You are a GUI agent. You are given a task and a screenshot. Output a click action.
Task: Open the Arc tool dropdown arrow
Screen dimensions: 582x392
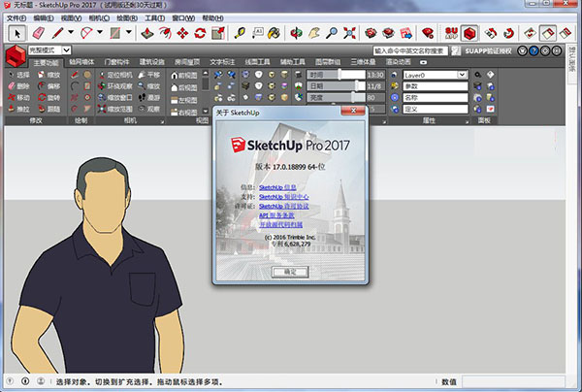click(100, 32)
